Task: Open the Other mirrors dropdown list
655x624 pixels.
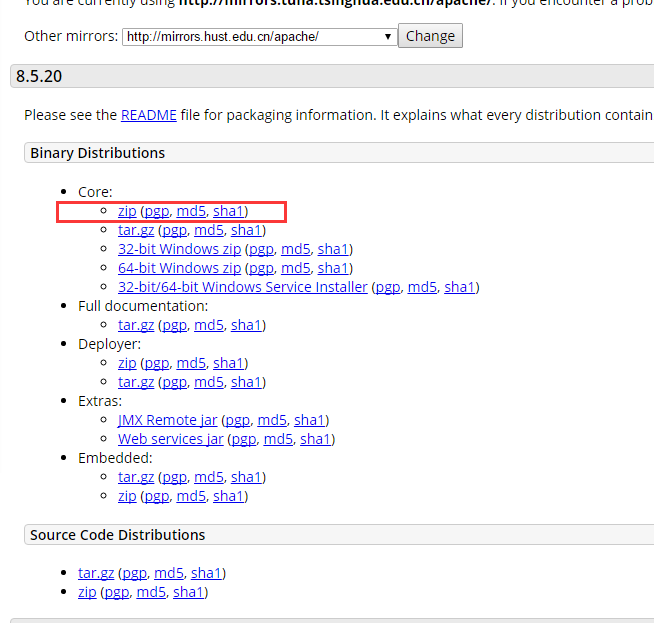Action: pos(259,37)
